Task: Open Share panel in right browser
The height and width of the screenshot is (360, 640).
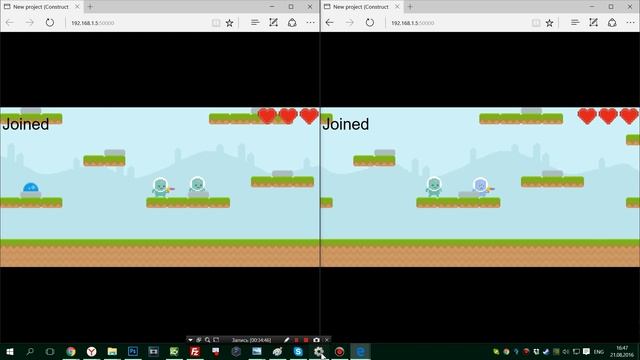Action: tap(612, 23)
